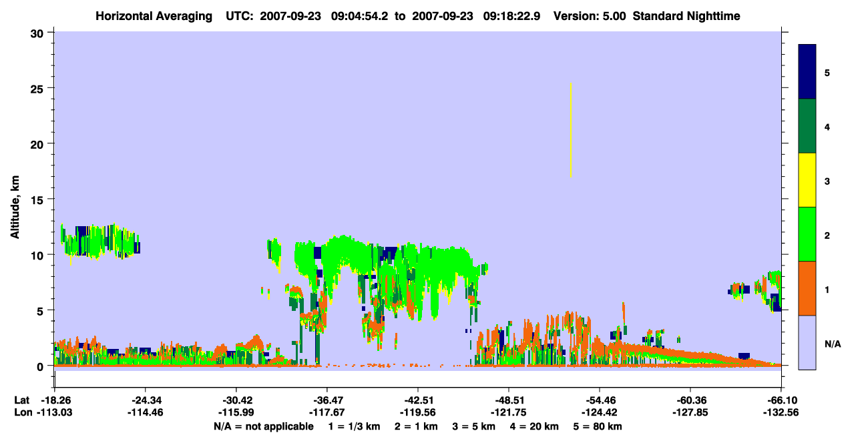Click the colorbar label '1'

coord(827,289)
